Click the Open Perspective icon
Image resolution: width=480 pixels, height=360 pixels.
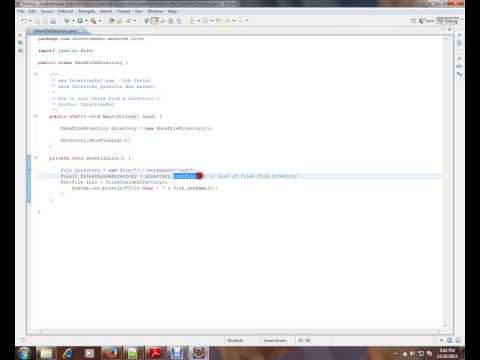413,21
